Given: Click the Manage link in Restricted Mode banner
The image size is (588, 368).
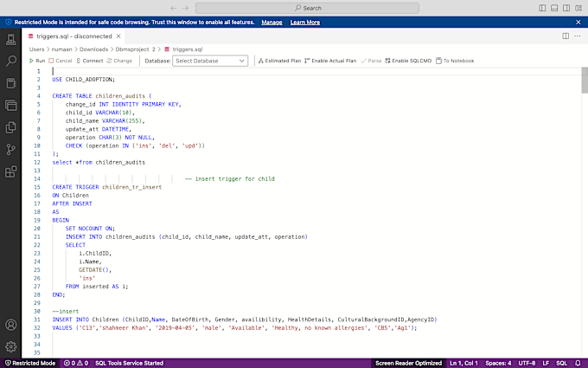Looking at the screenshot, I should click(272, 21).
